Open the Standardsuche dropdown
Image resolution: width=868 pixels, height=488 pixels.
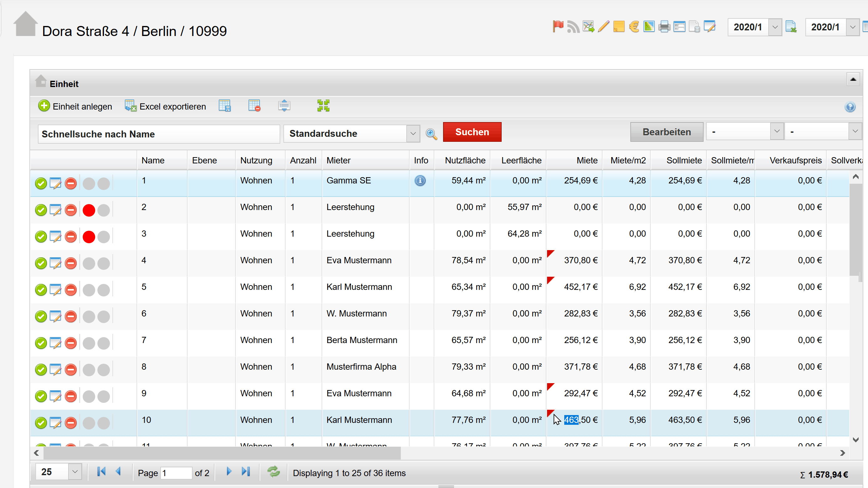click(x=413, y=134)
